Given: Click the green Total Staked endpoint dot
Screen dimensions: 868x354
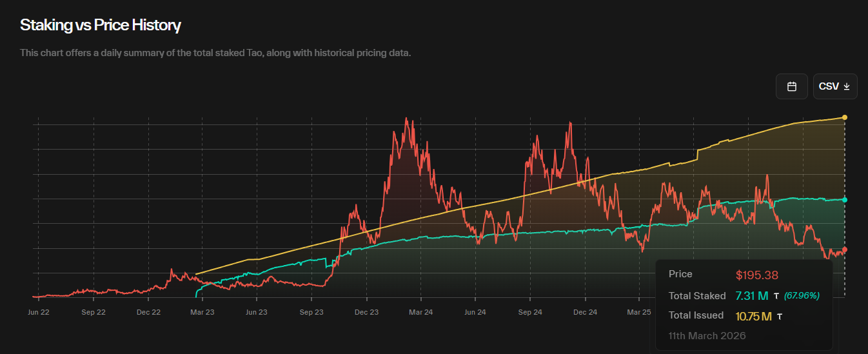Looking at the screenshot, I should point(845,200).
